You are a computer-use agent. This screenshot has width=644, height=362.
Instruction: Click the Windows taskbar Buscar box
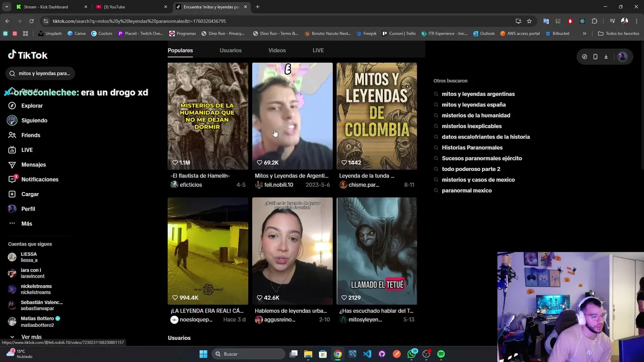point(248,354)
